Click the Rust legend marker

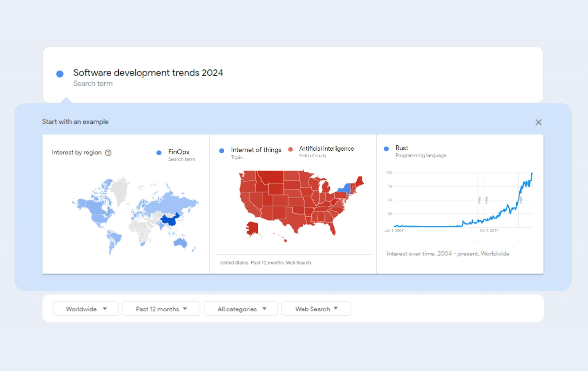386,148
